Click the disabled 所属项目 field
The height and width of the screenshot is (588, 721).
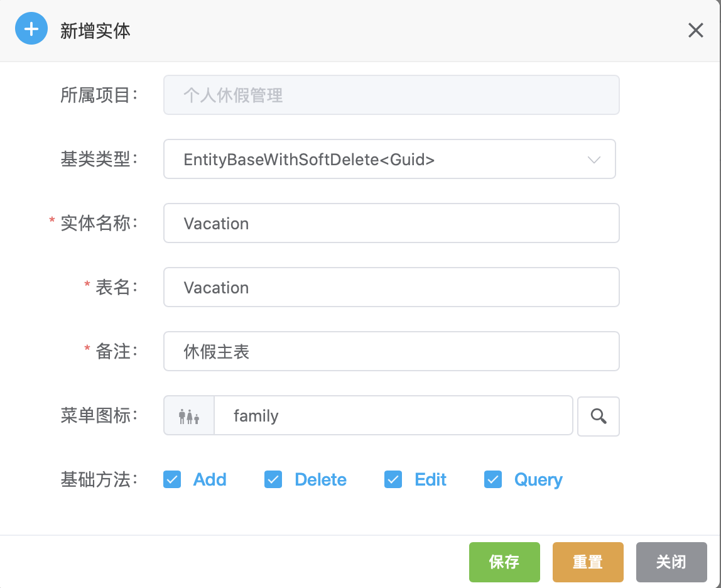coord(391,95)
